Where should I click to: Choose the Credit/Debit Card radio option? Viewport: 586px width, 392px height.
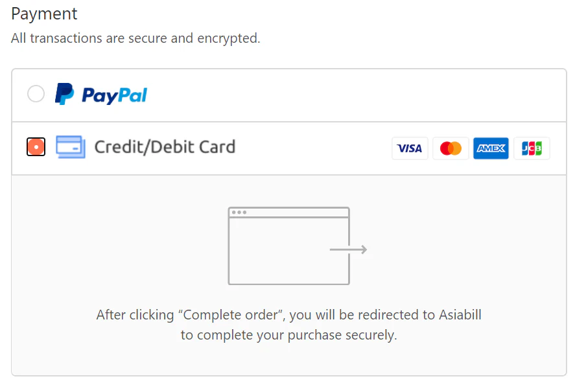pyautogui.click(x=36, y=147)
